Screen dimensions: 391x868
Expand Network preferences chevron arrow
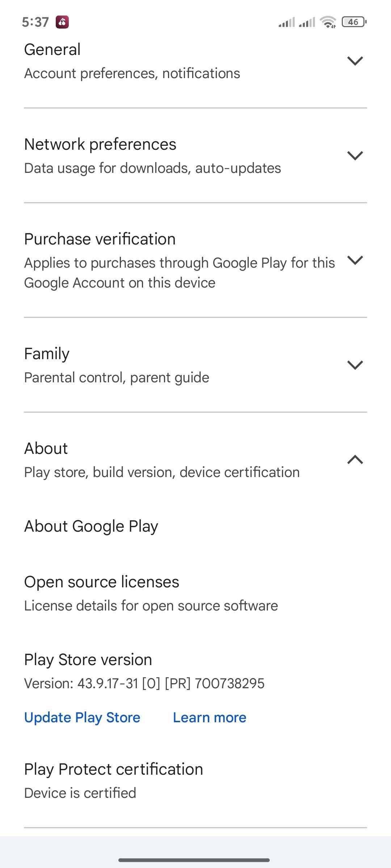tap(355, 156)
